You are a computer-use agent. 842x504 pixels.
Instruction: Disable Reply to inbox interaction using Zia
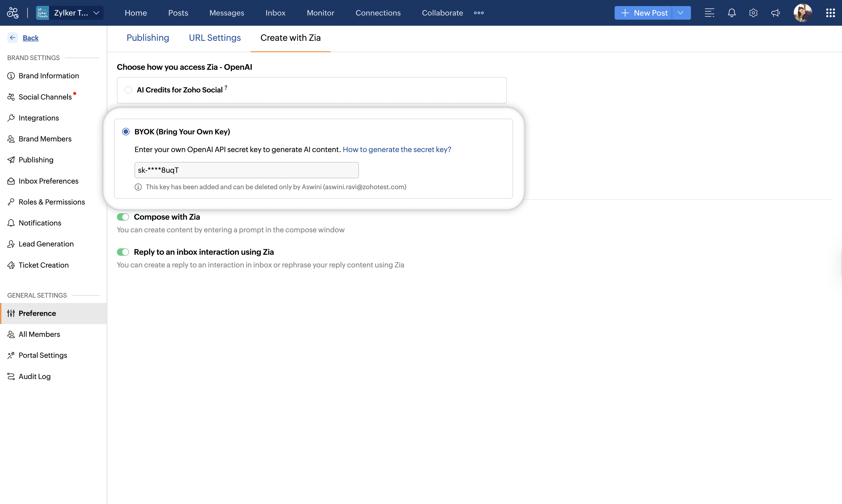pos(123,252)
